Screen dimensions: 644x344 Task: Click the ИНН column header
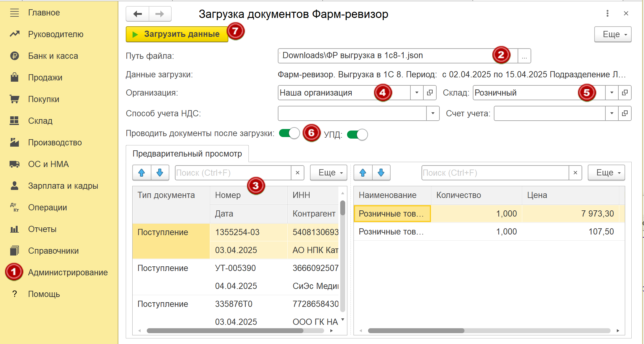[313, 195]
